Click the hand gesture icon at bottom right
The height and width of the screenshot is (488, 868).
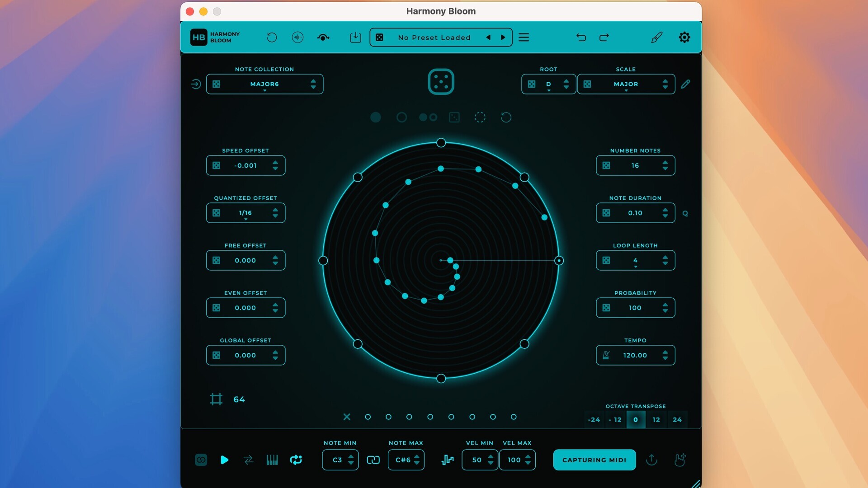click(679, 460)
